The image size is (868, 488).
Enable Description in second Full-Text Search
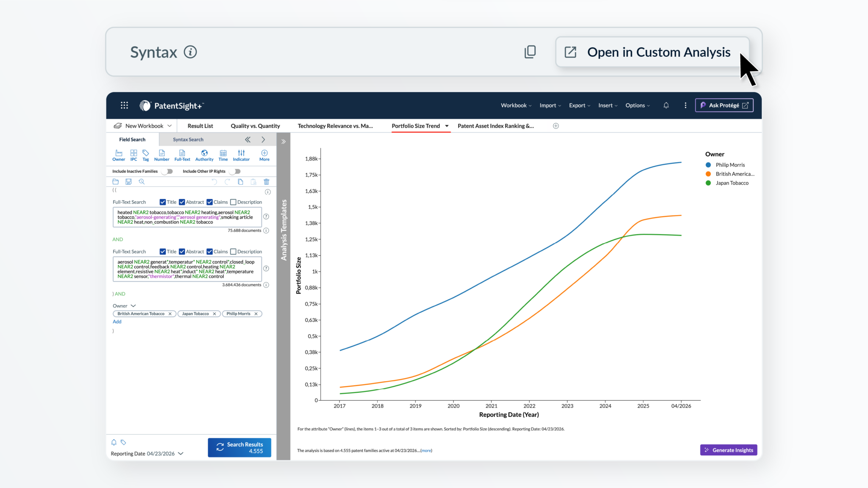[233, 252]
